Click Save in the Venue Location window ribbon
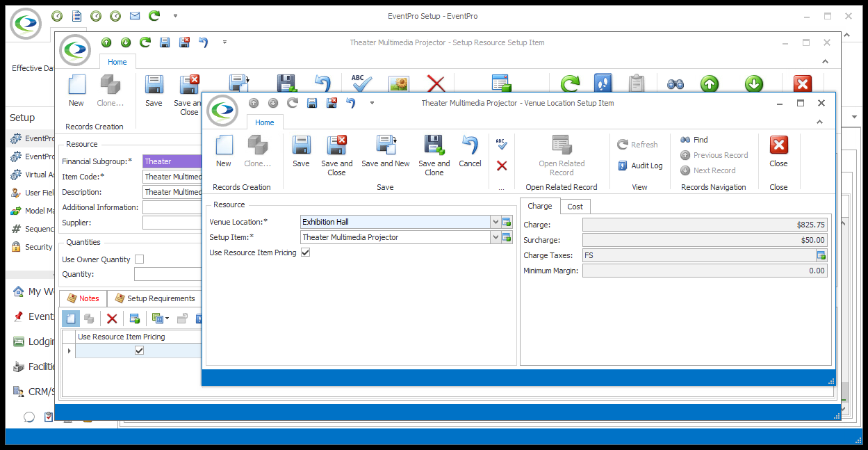The width and height of the screenshot is (868, 450). (x=301, y=152)
